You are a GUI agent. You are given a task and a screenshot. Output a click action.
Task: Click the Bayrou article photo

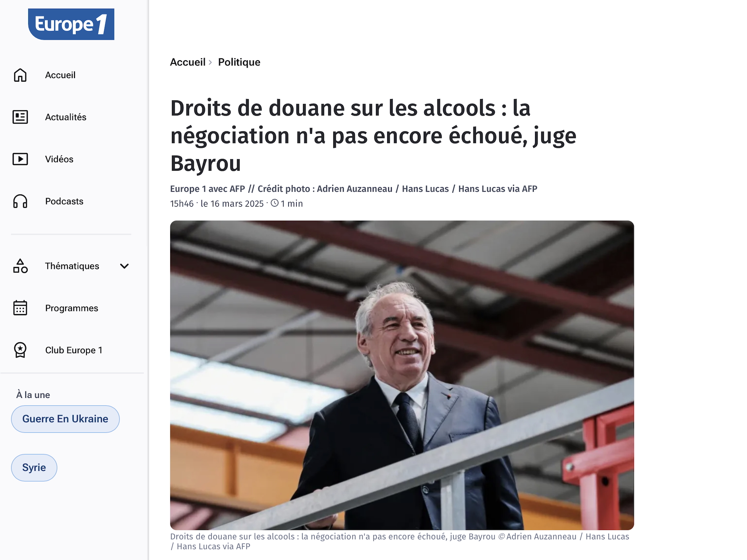click(402, 375)
